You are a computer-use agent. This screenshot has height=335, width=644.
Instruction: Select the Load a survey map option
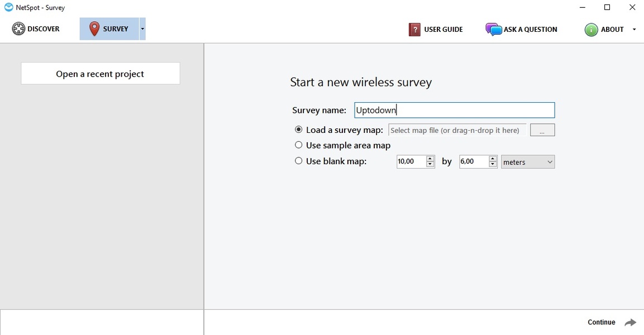pyautogui.click(x=299, y=130)
